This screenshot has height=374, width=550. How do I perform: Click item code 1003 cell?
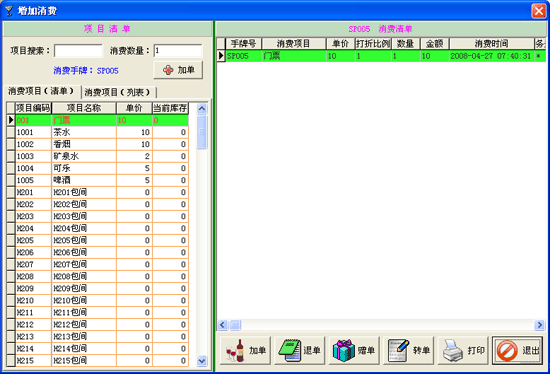click(33, 156)
